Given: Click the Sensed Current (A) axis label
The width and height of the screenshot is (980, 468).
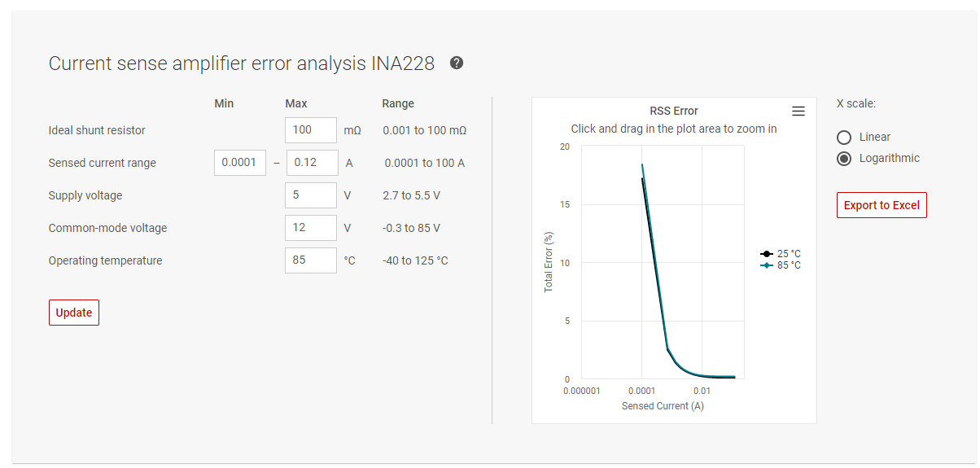Looking at the screenshot, I should click(x=663, y=405).
